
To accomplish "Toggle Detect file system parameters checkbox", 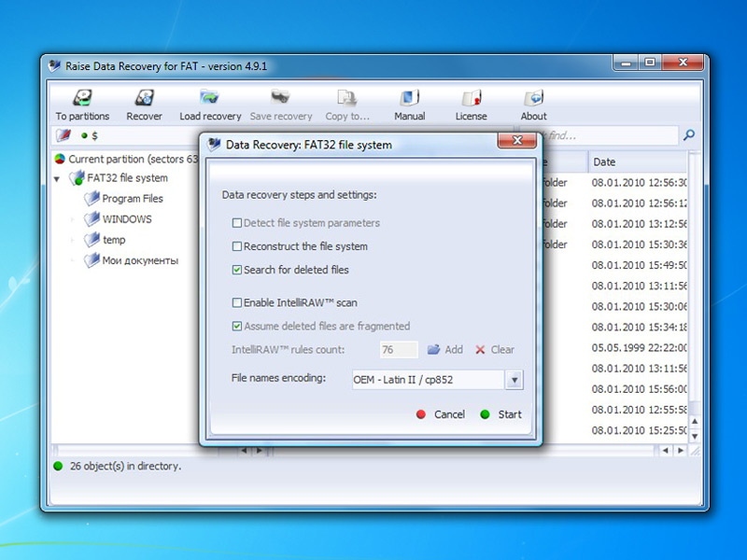I will [237, 223].
